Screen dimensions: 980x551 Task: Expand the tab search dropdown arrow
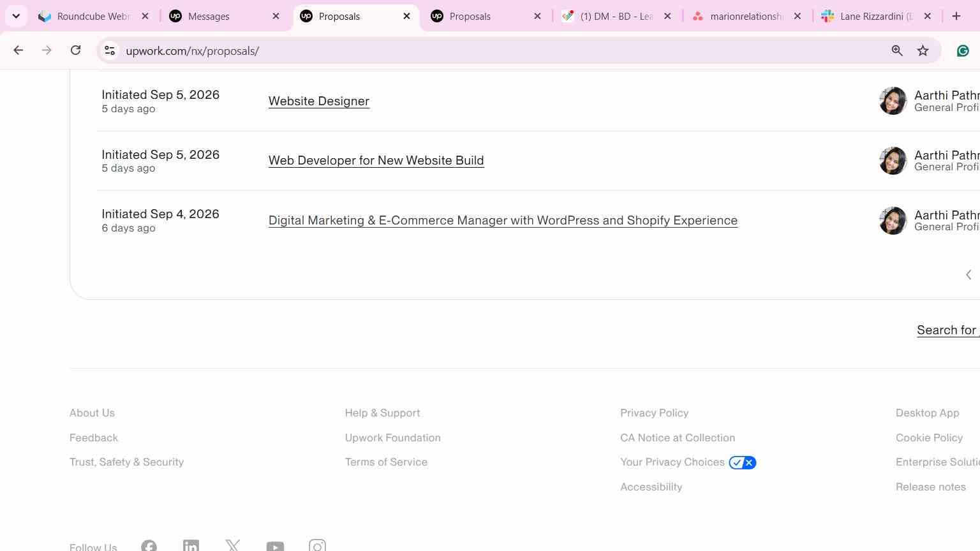tap(16, 16)
